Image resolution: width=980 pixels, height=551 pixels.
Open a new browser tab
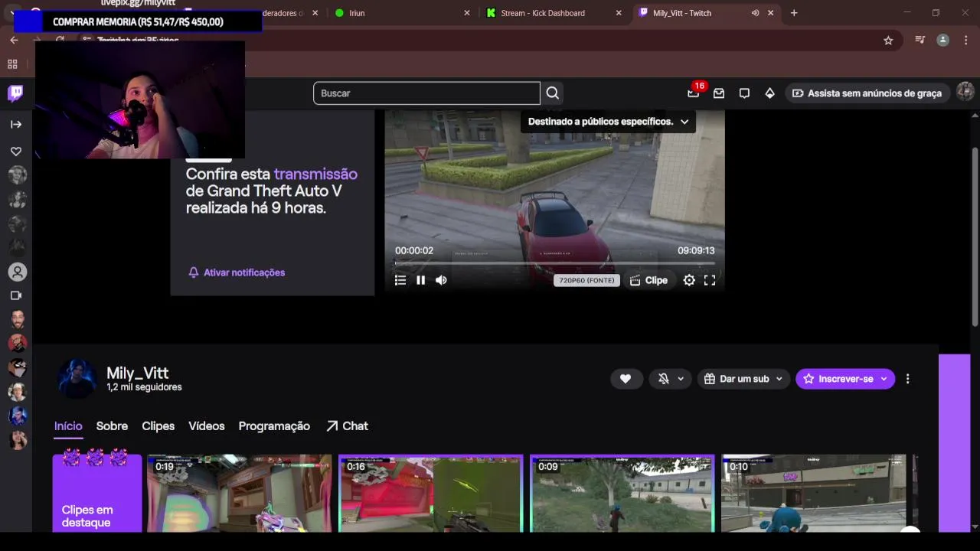point(794,13)
